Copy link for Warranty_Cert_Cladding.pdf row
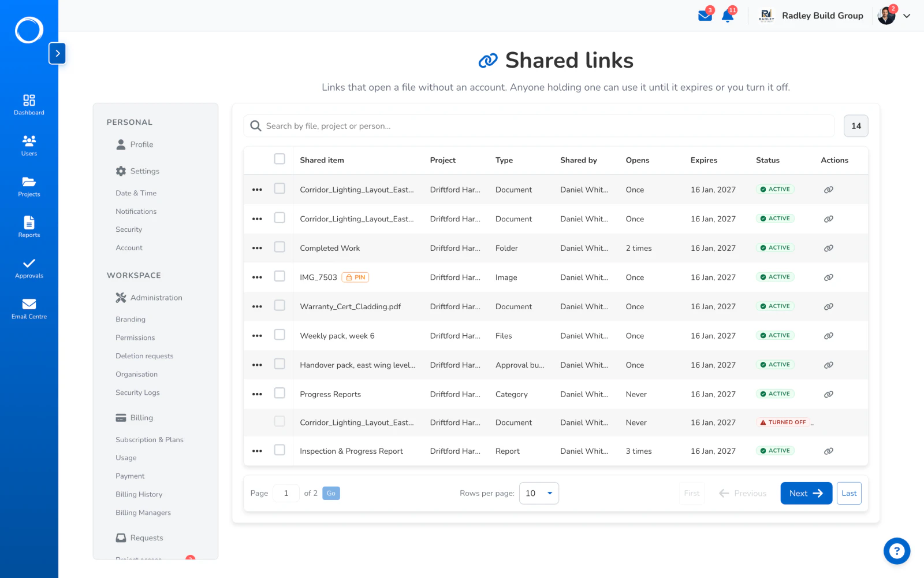The image size is (924, 578). pyautogui.click(x=828, y=306)
